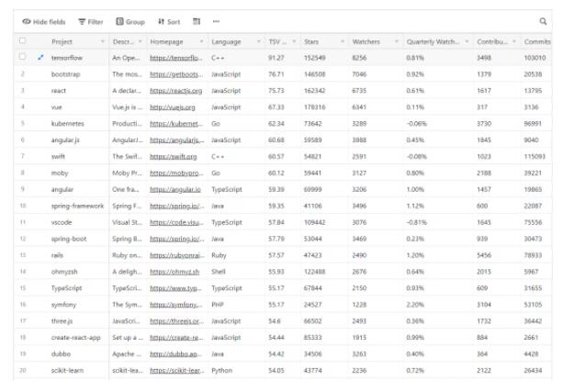Open the tensorflow homepage link
Image resolution: width=563 pixels, height=392 pixels.
pos(176,58)
